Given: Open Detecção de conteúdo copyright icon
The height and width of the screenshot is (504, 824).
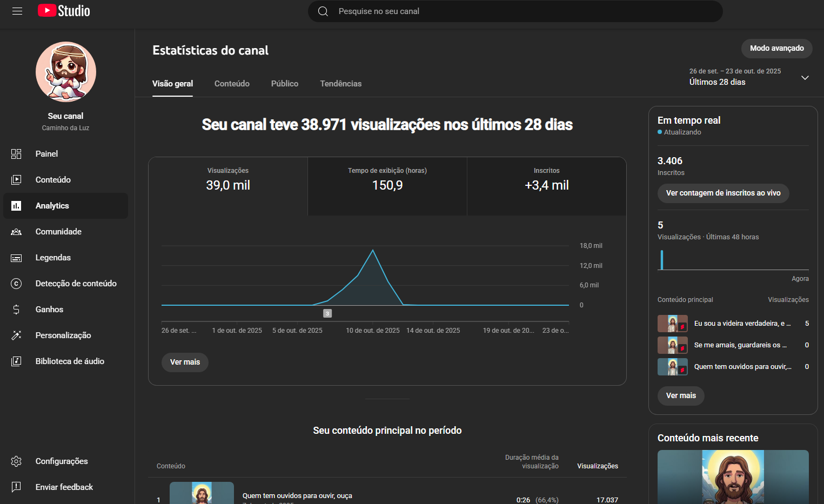Looking at the screenshot, I should tap(16, 284).
